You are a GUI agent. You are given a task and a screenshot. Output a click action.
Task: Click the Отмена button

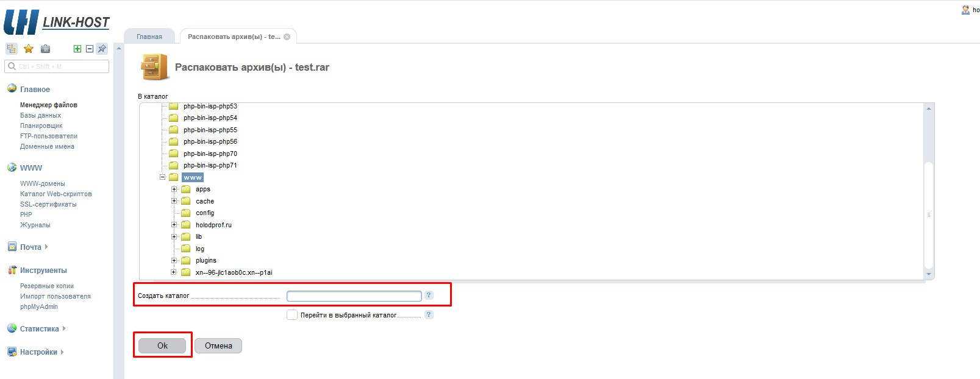pyautogui.click(x=218, y=346)
